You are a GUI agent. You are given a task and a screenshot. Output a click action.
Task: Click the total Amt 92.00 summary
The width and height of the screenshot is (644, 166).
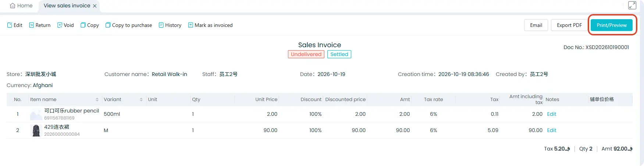[617, 149]
